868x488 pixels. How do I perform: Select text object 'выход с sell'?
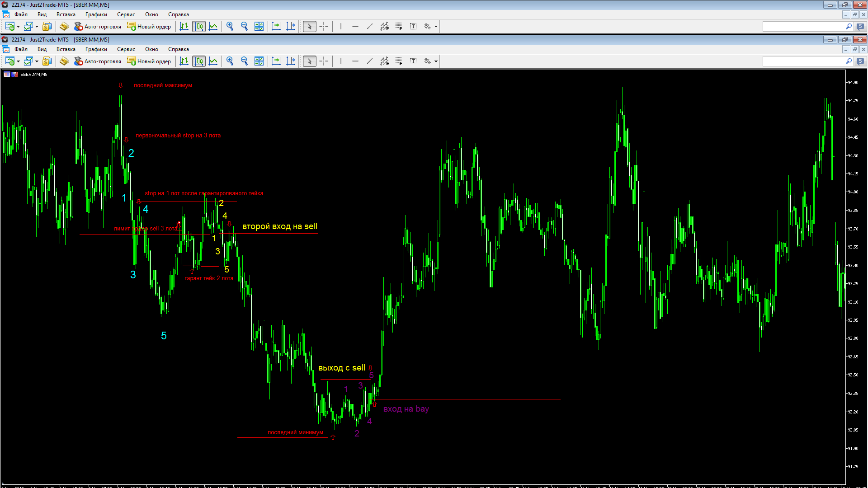coord(342,368)
